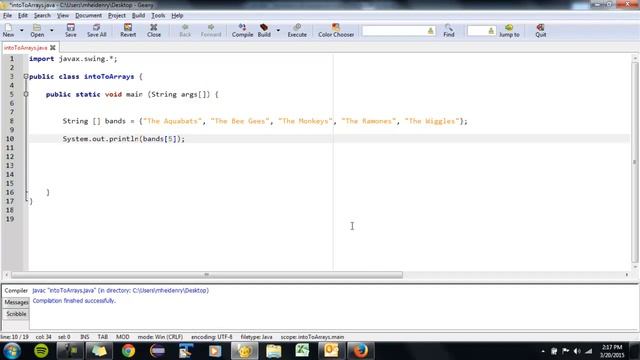Switch to the Messages tab

tap(16, 302)
